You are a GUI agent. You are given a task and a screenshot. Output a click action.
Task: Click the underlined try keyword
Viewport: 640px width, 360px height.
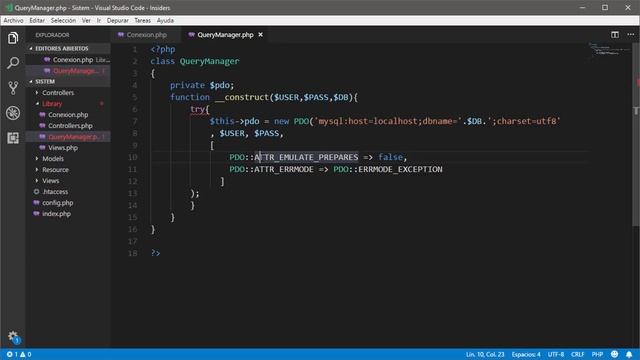pos(197,109)
